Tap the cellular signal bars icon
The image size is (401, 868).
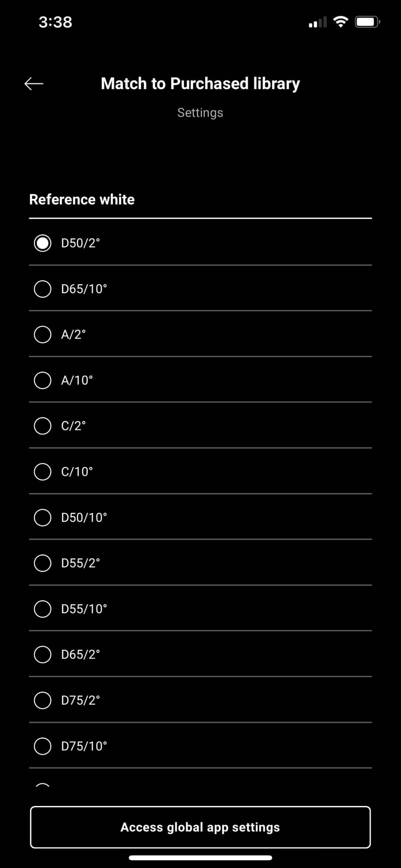(x=318, y=22)
